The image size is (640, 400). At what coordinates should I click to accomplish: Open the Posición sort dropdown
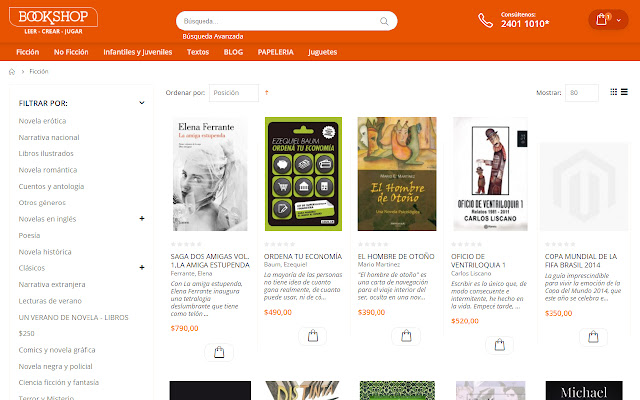[234, 93]
